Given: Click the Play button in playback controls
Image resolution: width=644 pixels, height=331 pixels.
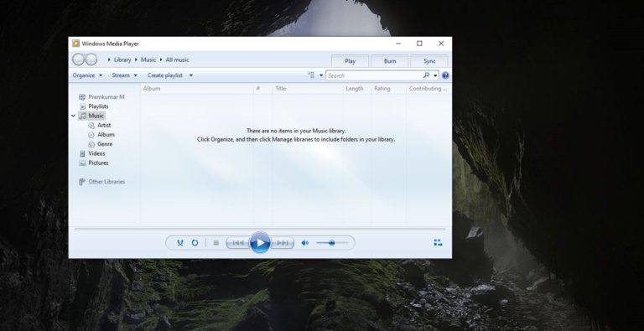Looking at the screenshot, I should point(260,243).
